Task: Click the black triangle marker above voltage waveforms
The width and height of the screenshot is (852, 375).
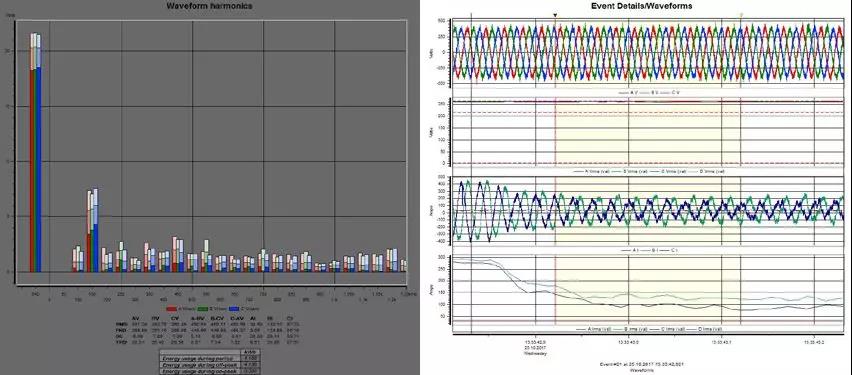Action: point(555,15)
